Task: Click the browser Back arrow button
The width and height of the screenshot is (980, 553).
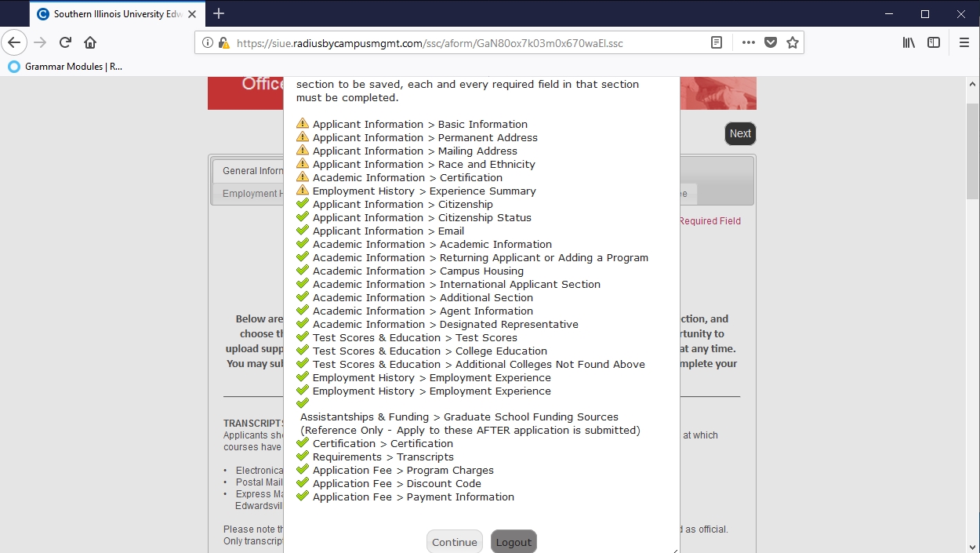Action: coord(14,43)
